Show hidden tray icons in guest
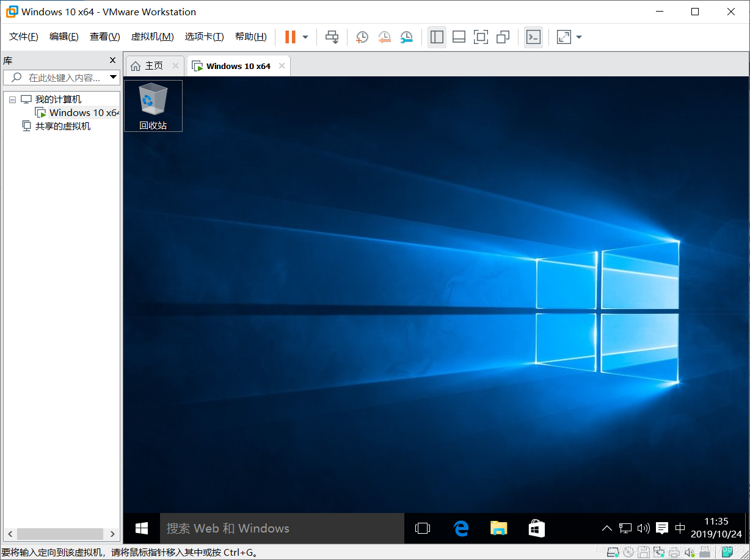 coord(606,528)
